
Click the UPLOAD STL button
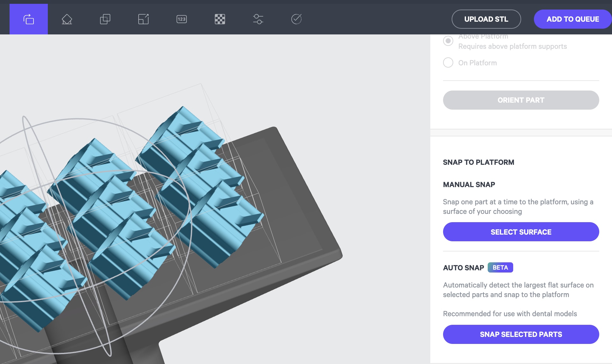(x=486, y=18)
